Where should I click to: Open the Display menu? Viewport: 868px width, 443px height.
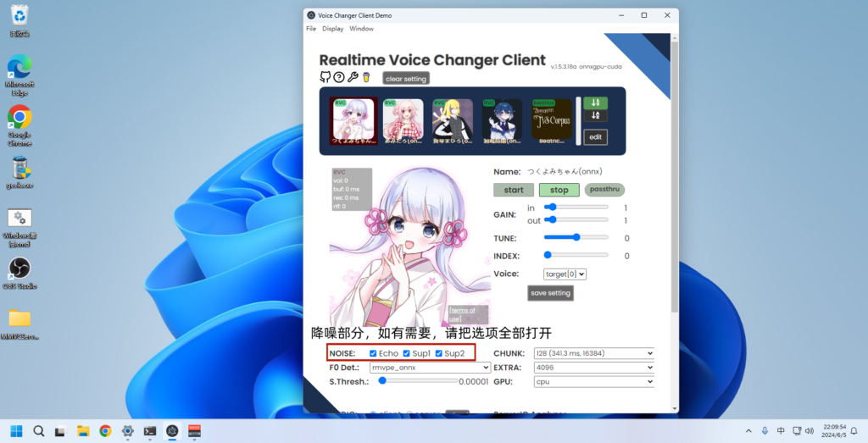point(332,29)
